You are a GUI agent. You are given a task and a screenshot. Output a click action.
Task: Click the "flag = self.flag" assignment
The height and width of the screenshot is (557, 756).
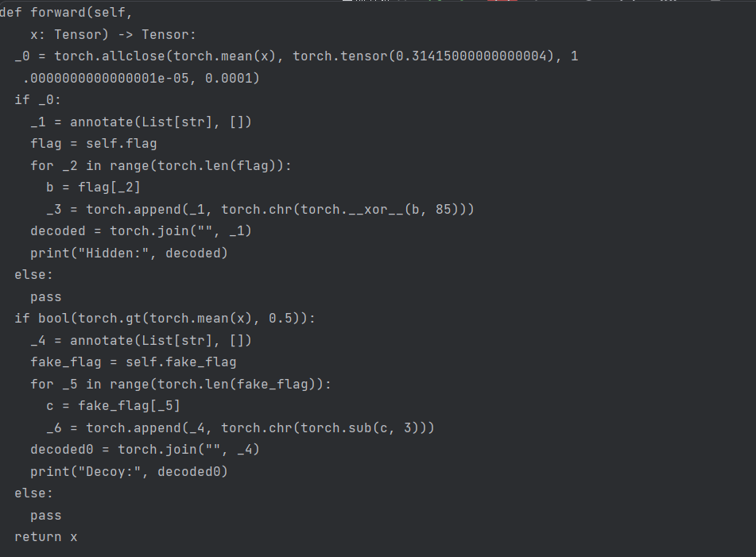tap(94, 144)
